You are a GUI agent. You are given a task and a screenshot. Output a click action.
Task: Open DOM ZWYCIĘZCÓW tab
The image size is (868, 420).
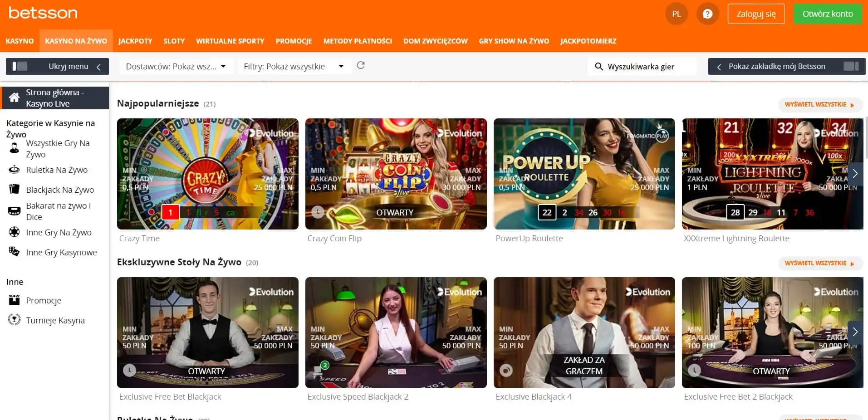pyautogui.click(x=436, y=41)
